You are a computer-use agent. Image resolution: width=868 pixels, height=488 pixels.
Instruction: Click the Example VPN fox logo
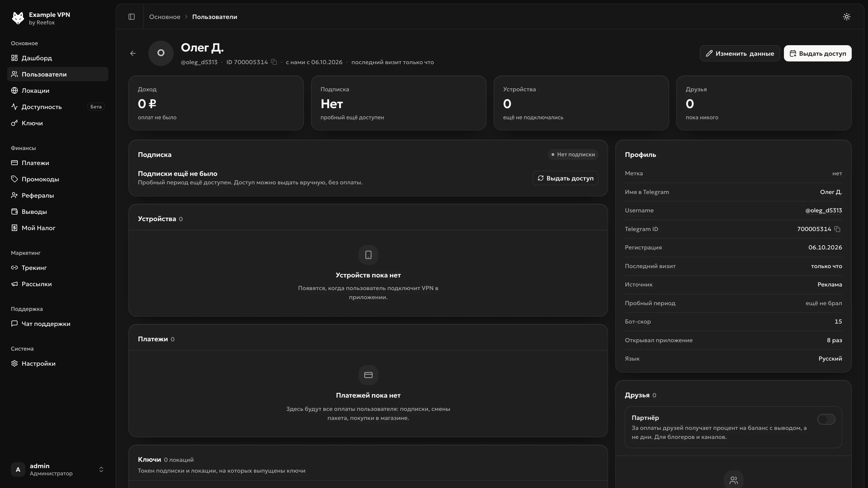(x=18, y=18)
